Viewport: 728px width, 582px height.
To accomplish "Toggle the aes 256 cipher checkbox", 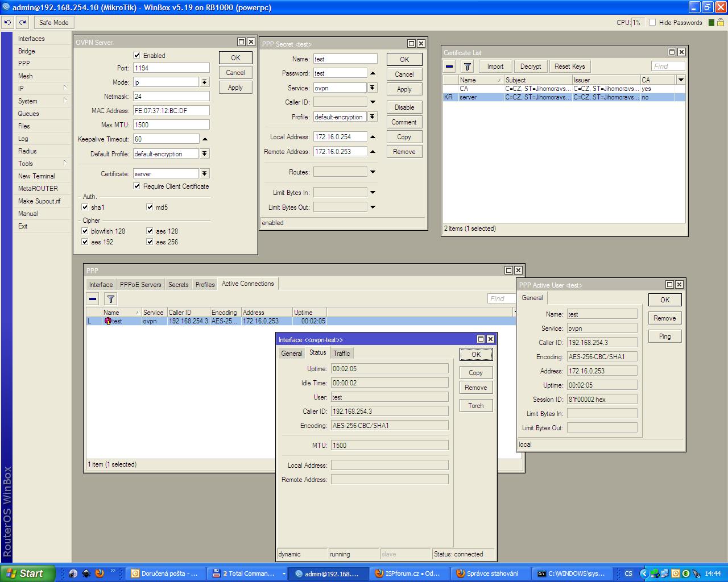I will click(150, 242).
